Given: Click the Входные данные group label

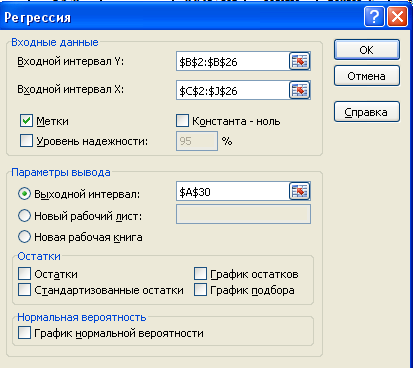Looking at the screenshot, I should (x=55, y=42).
